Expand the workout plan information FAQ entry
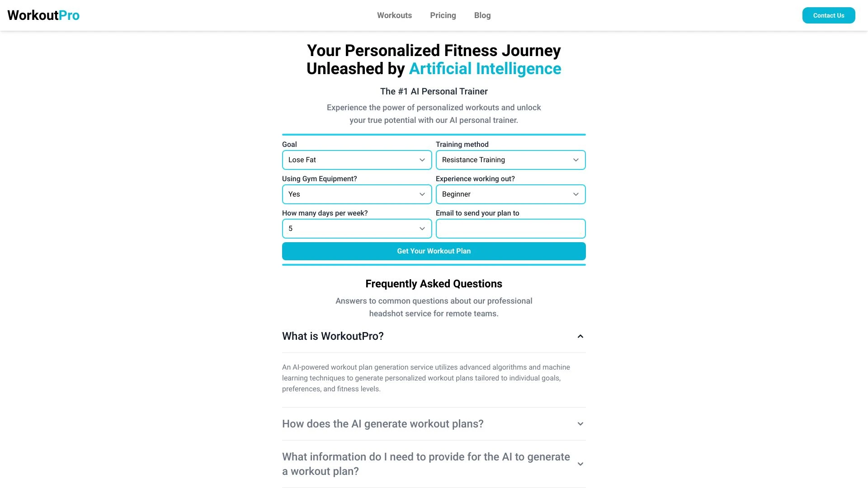This screenshot has height=488, width=868. tap(425, 464)
